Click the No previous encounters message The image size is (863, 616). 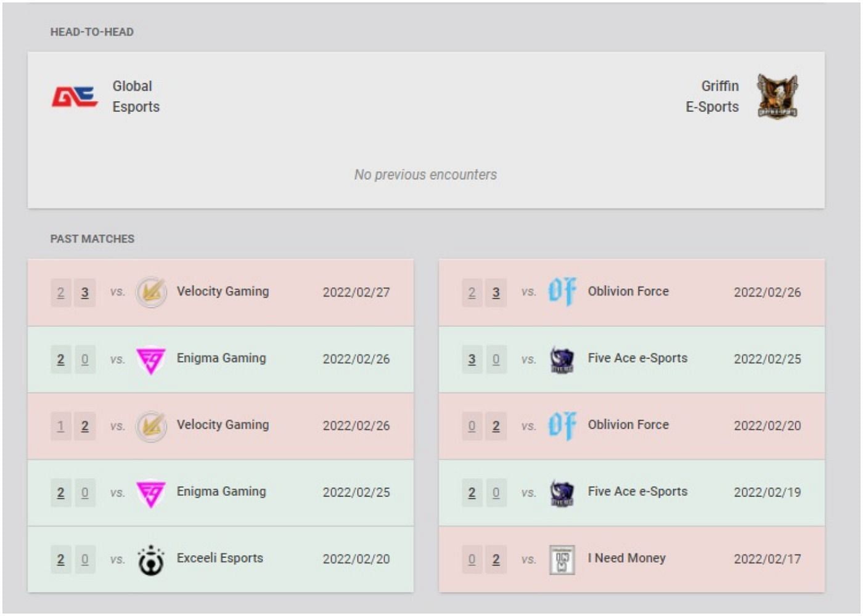425,175
